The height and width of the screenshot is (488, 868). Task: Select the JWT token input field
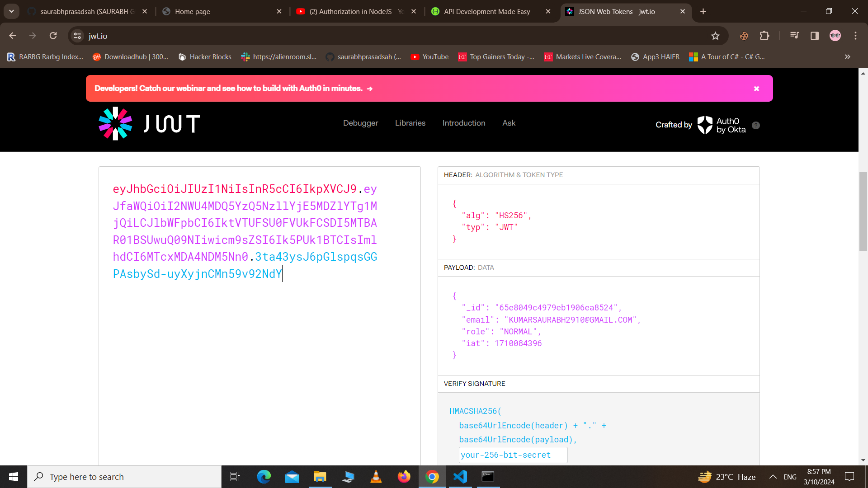coord(259,231)
